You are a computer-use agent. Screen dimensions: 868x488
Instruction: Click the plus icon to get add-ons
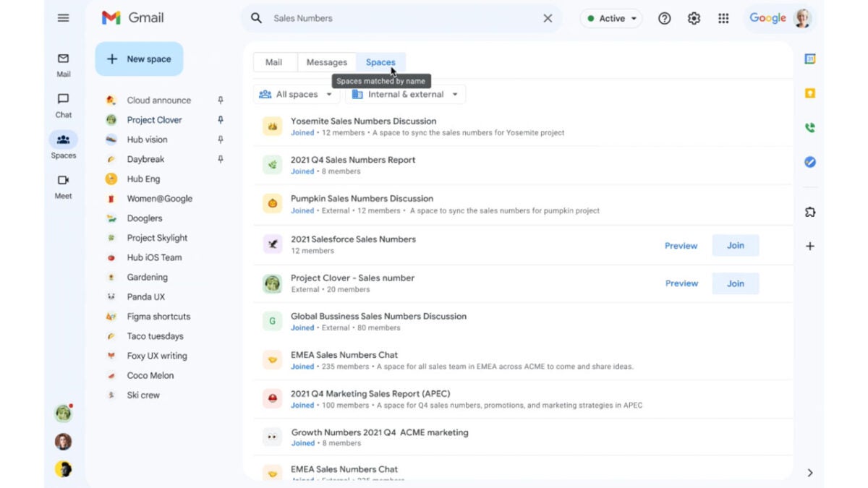810,247
